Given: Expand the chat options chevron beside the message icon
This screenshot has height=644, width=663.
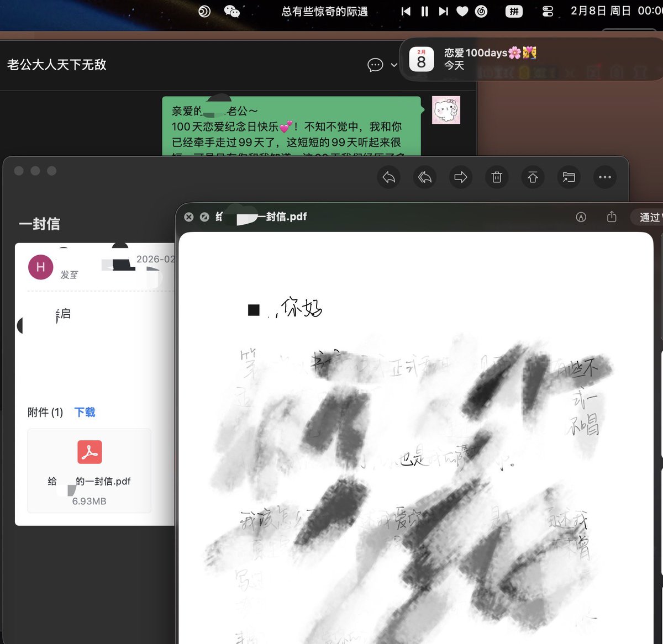Looking at the screenshot, I should (393, 65).
